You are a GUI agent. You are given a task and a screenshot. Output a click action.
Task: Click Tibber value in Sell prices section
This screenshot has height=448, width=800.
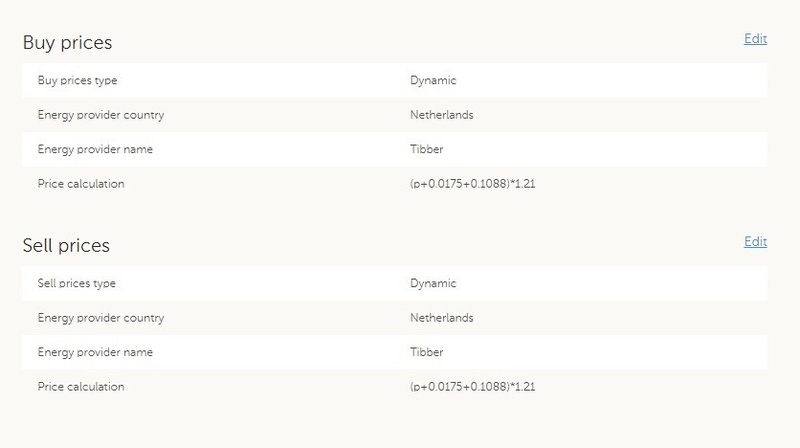426,352
